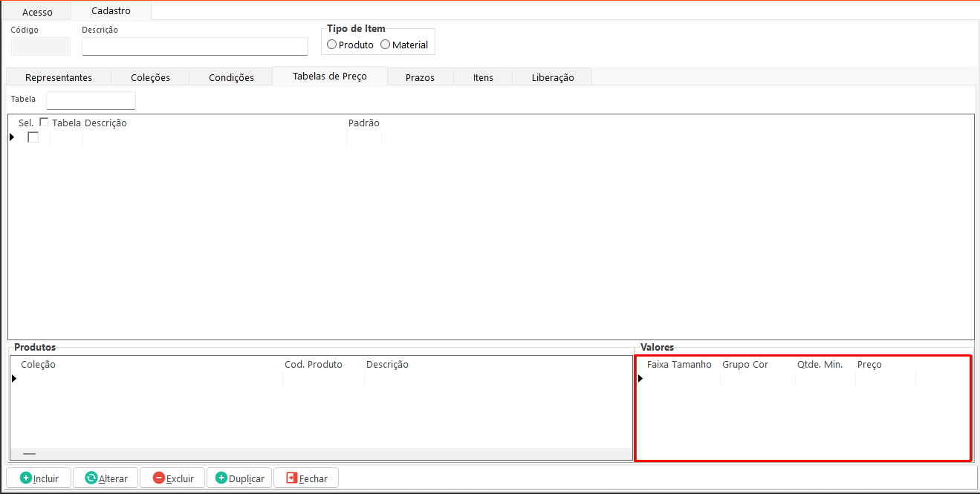Focus the Tabela filter input field
The height and width of the screenshot is (494, 980).
pyautogui.click(x=91, y=100)
